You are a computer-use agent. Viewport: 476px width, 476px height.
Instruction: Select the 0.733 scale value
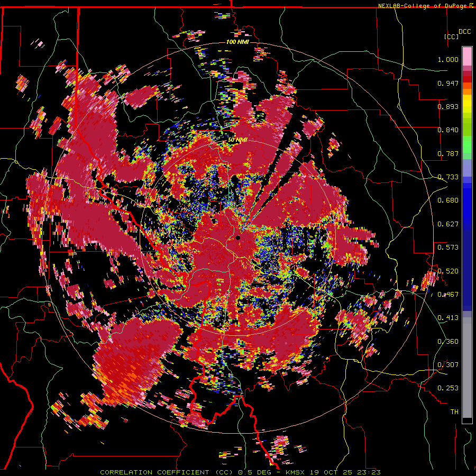coord(448,177)
